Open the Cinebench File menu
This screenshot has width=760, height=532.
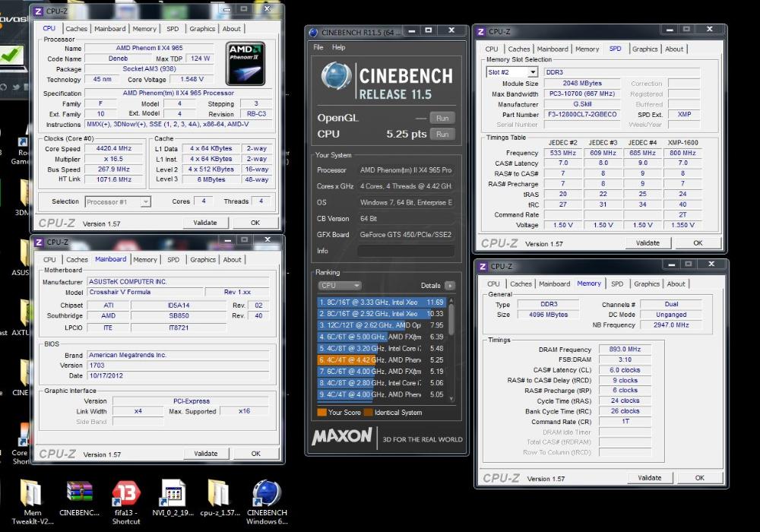point(318,47)
